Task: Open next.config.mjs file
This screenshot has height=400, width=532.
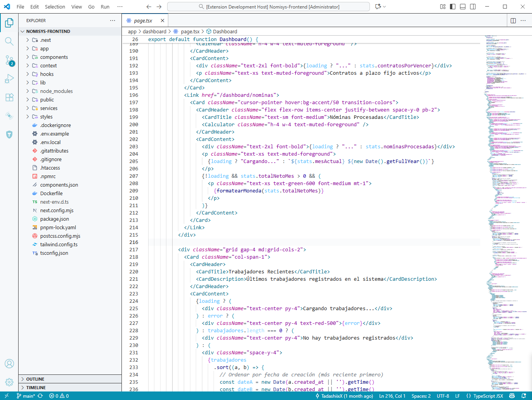Action: coord(70,210)
